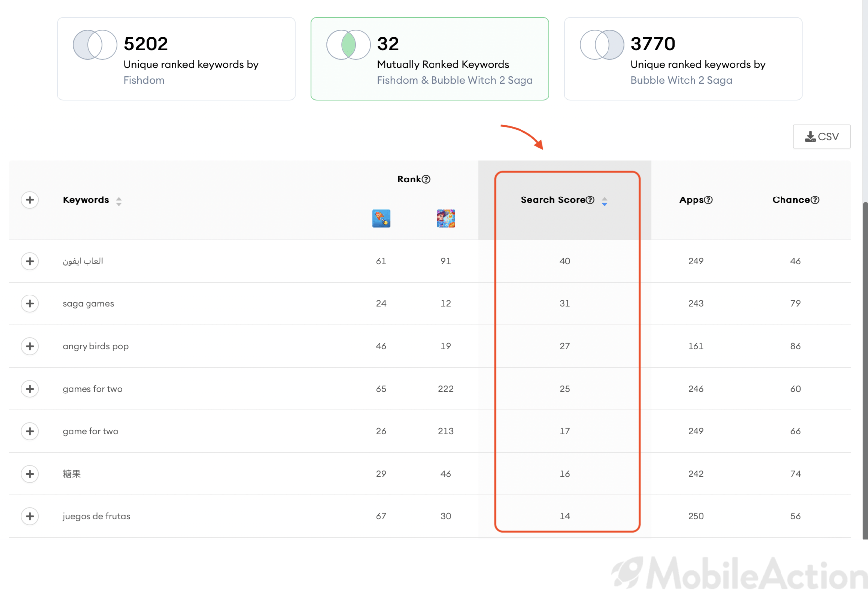The image size is (868, 590).
Task: Click the العاب ايفون keyword text
Action: tap(83, 261)
